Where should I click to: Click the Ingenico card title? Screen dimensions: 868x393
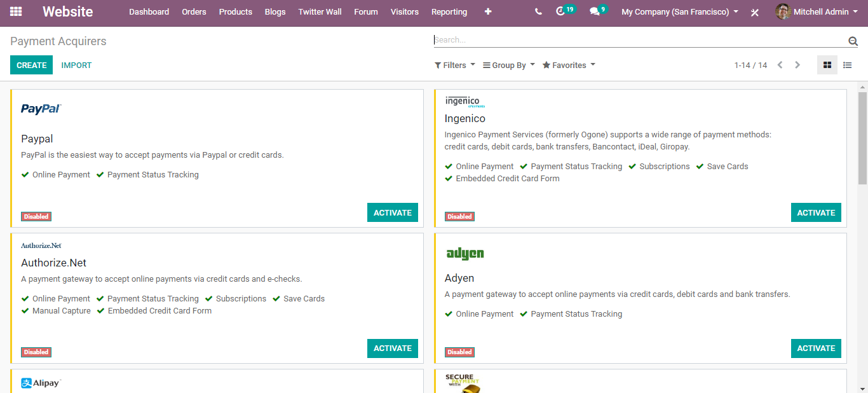(465, 118)
